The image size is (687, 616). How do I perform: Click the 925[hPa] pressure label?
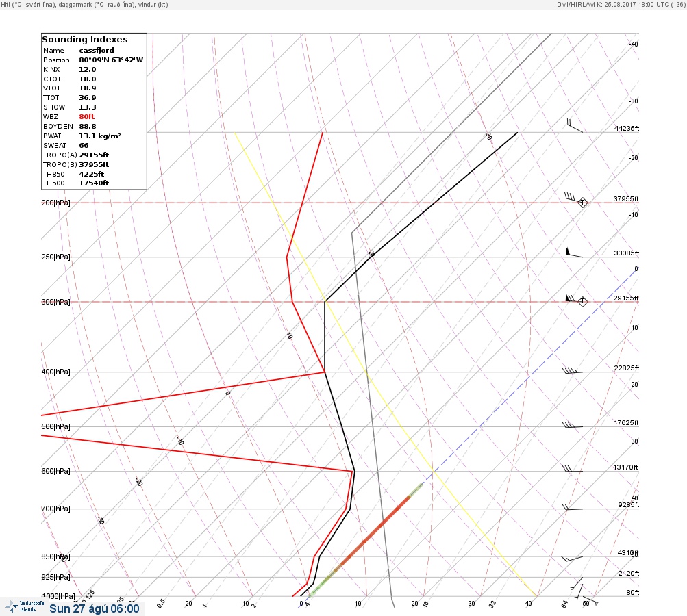(x=55, y=577)
